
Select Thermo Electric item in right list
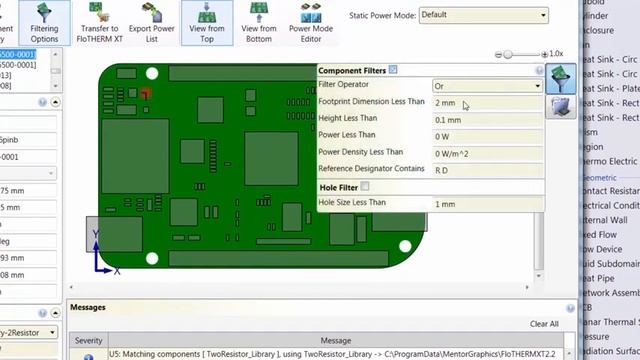pos(610,161)
